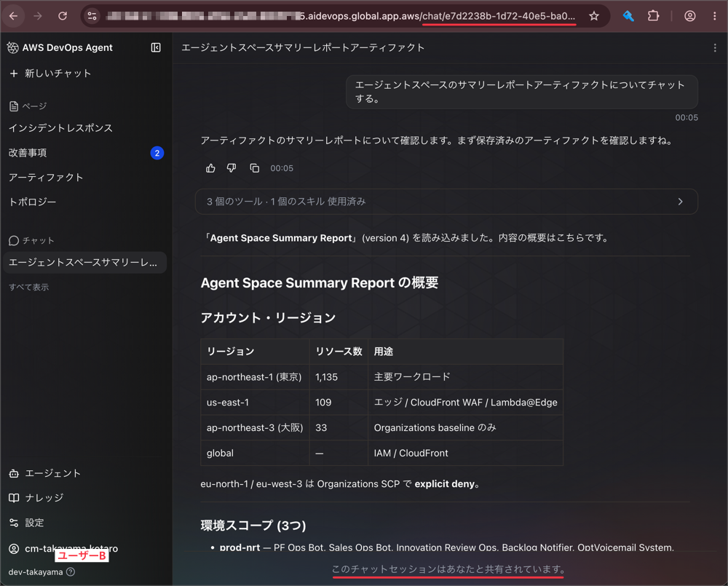Click the global region cell
Viewport: 728px width, 586px height.
[x=254, y=454]
